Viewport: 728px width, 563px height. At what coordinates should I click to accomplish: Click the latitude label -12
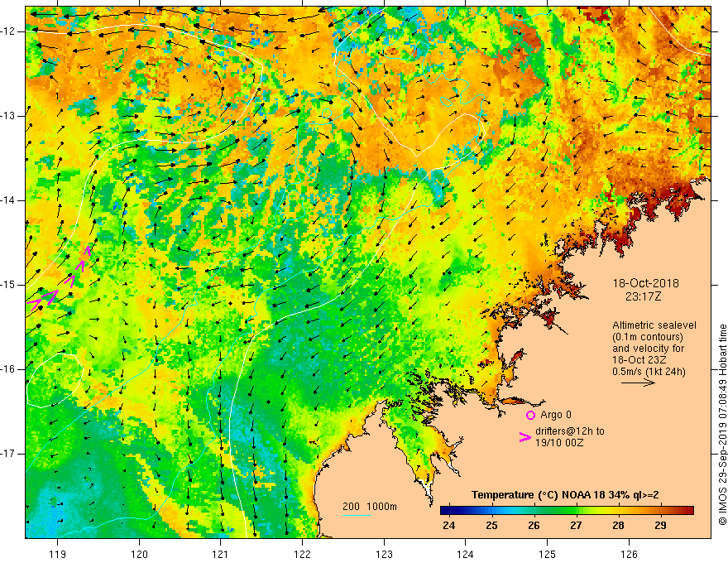coord(8,31)
